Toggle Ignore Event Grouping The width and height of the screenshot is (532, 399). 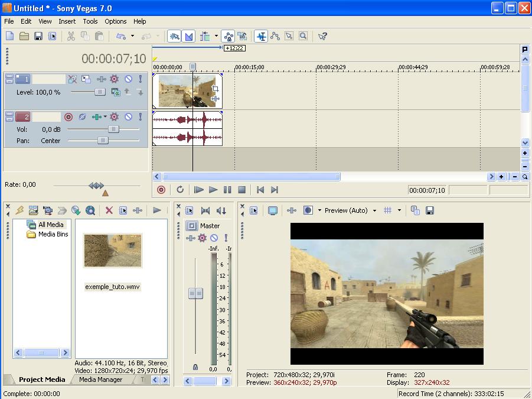point(242,36)
